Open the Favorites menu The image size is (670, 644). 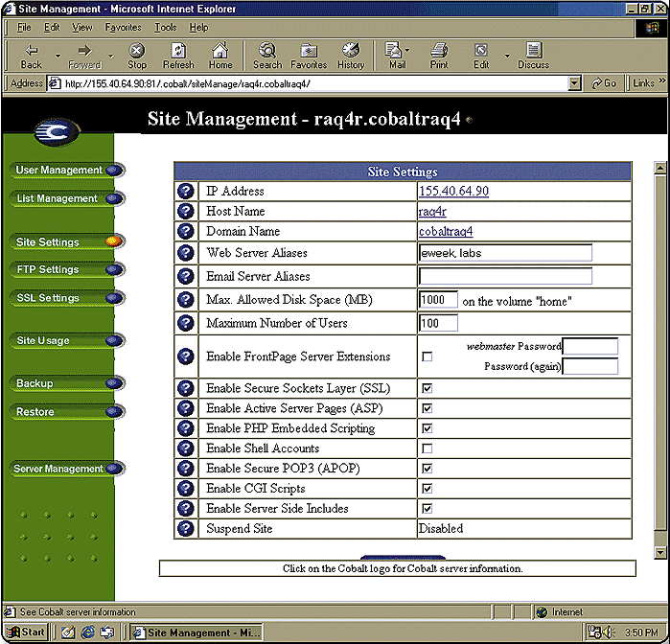tap(123, 28)
